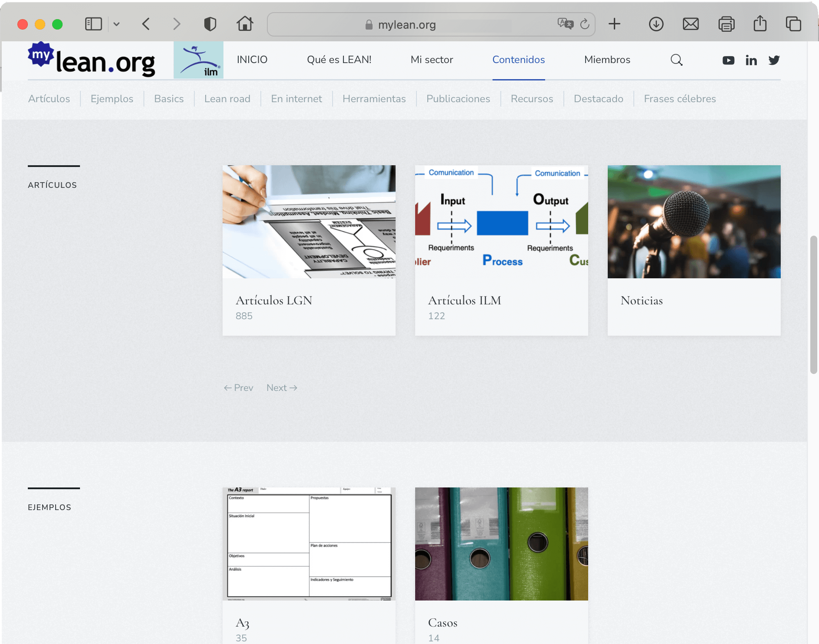Click the mail envelope toolbar icon
819x644 pixels.
tap(691, 24)
